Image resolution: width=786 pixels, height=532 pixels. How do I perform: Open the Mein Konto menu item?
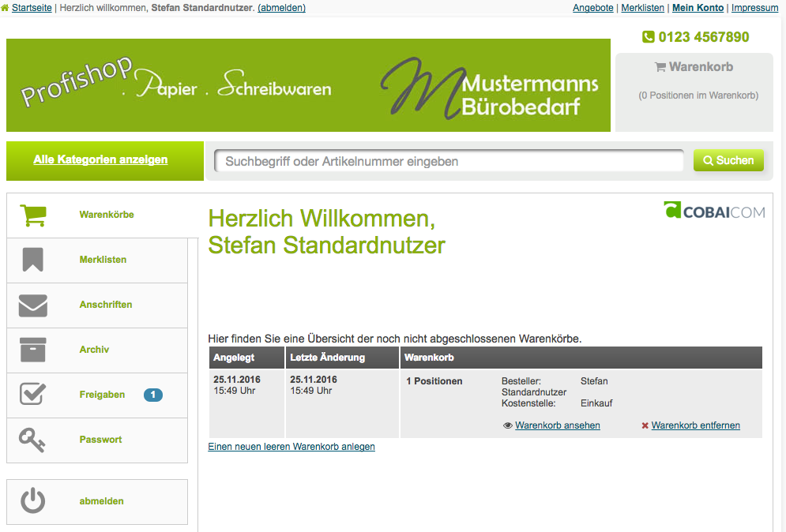698,7
